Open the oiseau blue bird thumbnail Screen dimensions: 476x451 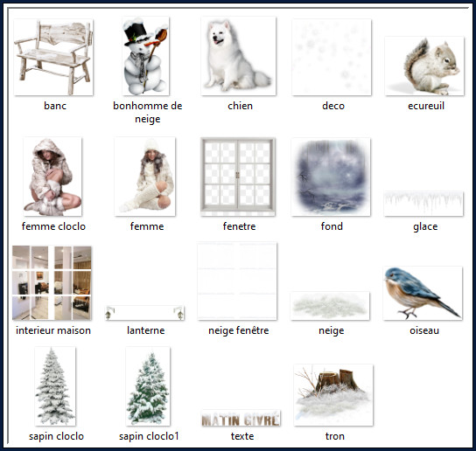point(423,293)
